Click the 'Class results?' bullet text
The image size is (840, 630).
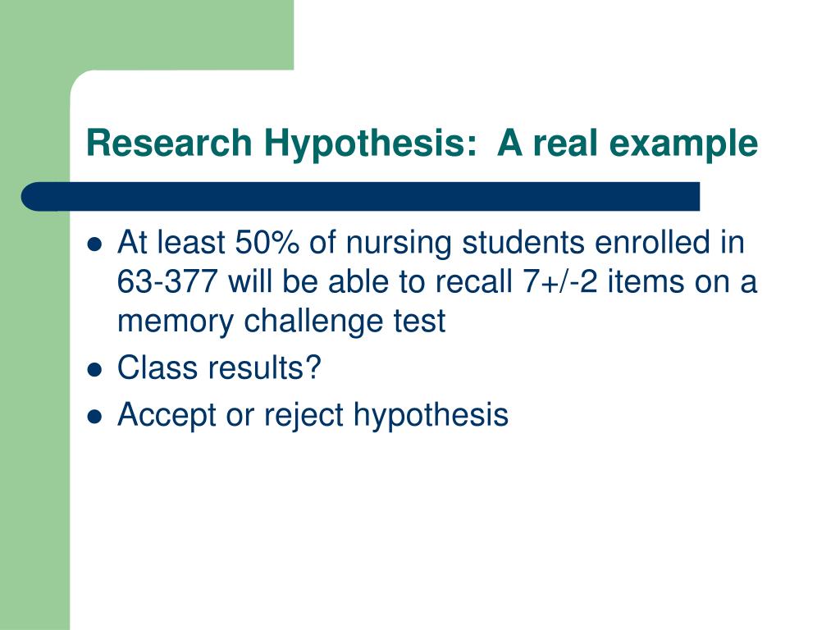(x=218, y=367)
